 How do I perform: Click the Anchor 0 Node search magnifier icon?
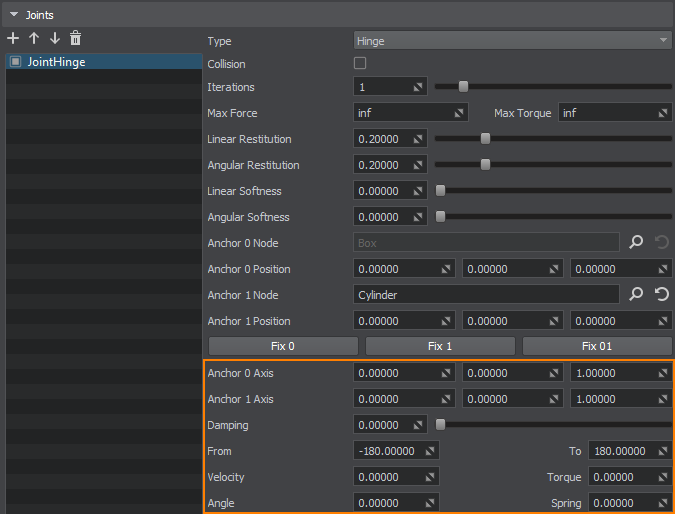pyautogui.click(x=636, y=242)
